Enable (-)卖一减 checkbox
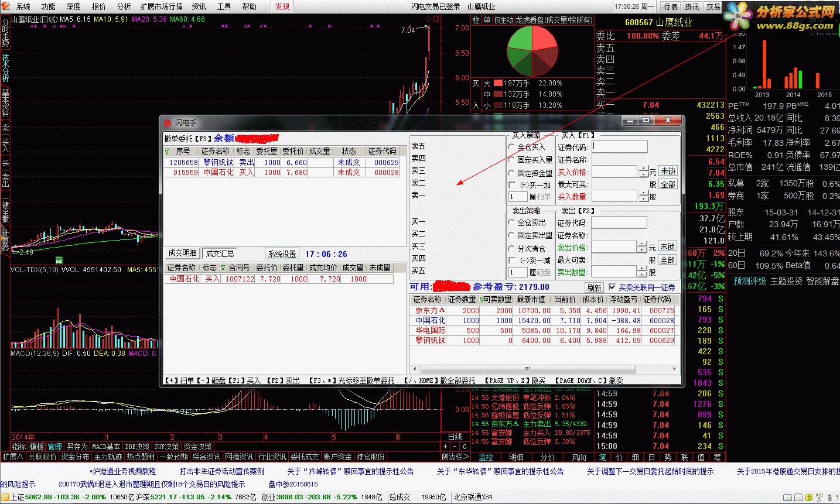840x504 pixels. (x=513, y=260)
